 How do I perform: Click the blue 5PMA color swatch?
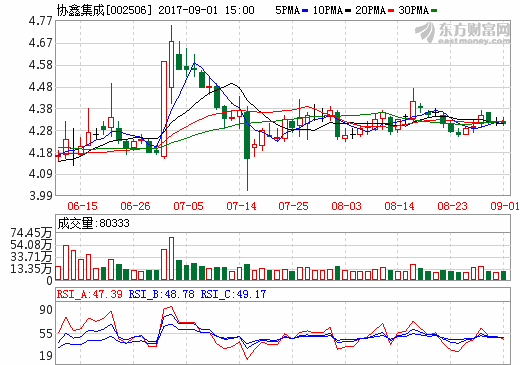coord(305,11)
